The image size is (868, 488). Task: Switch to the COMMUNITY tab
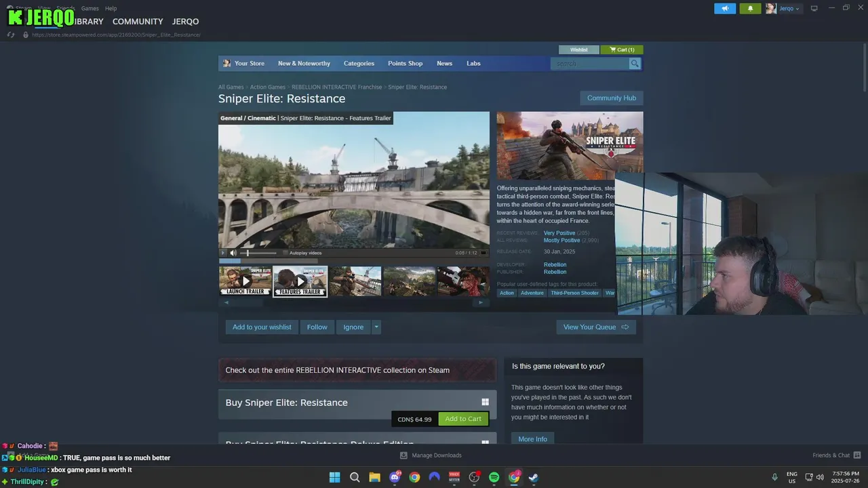tap(138, 22)
